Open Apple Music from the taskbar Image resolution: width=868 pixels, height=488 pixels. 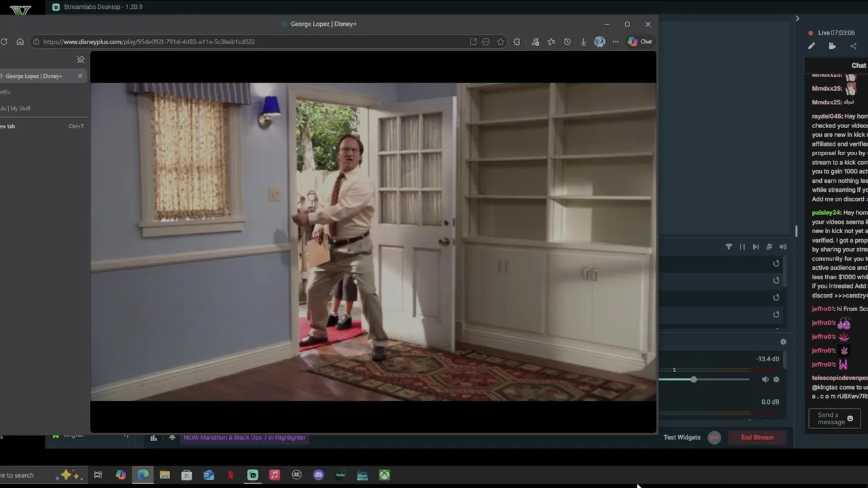[275, 475]
